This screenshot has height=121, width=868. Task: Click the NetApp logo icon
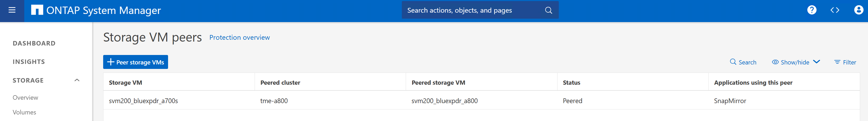click(37, 10)
